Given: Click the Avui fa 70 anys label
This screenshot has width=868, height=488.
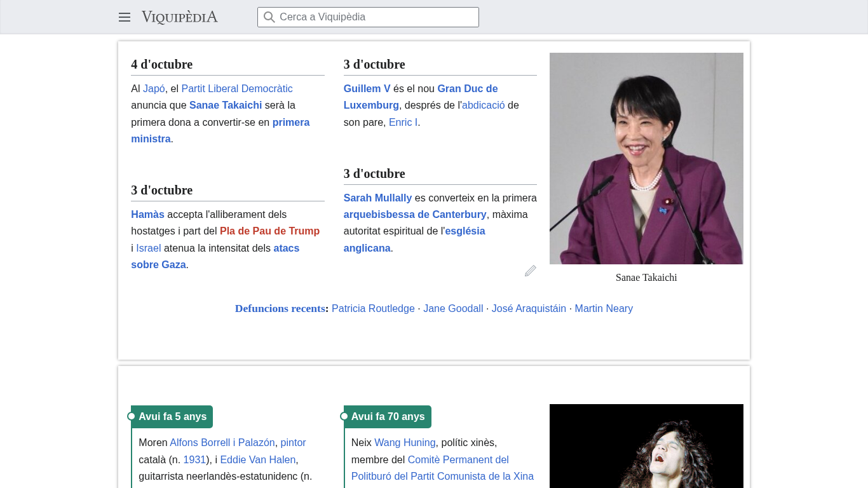Looking at the screenshot, I should coord(388,417).
